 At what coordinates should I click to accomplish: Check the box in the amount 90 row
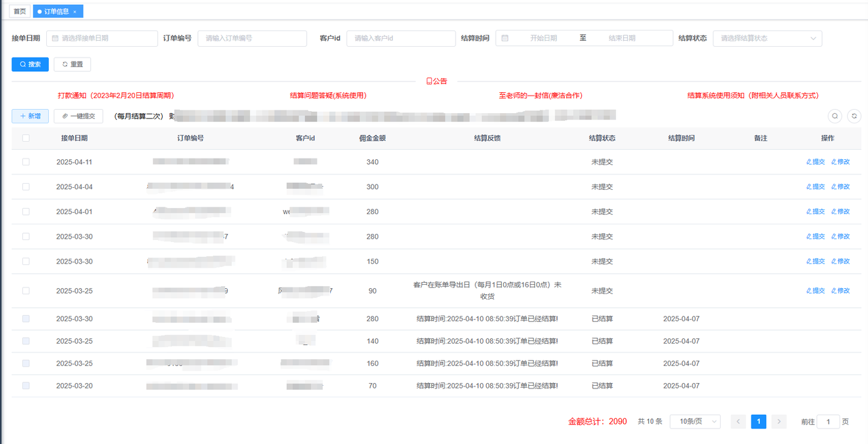(x=26, y=291)
